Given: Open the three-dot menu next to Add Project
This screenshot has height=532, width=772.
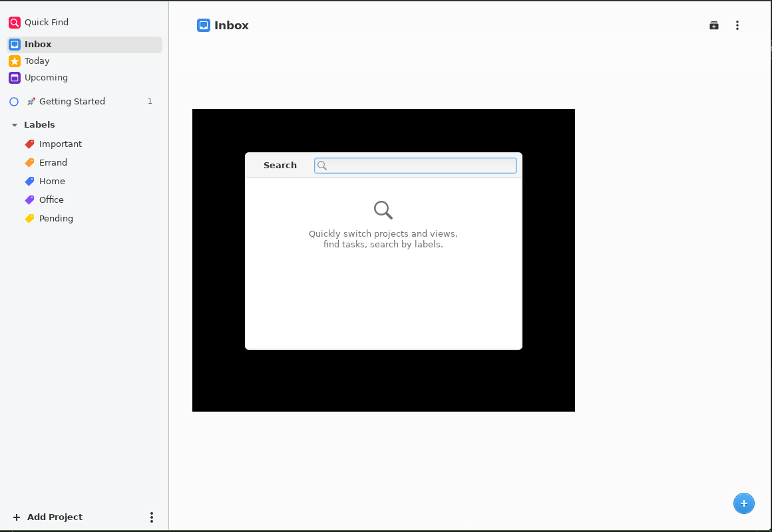Looking at the screenshot, I should (x=151, y=517).
